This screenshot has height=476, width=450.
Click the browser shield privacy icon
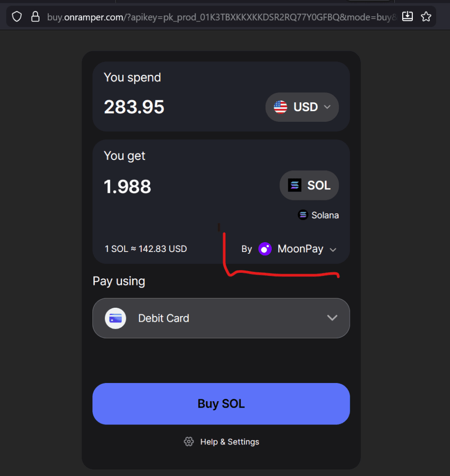17,16
